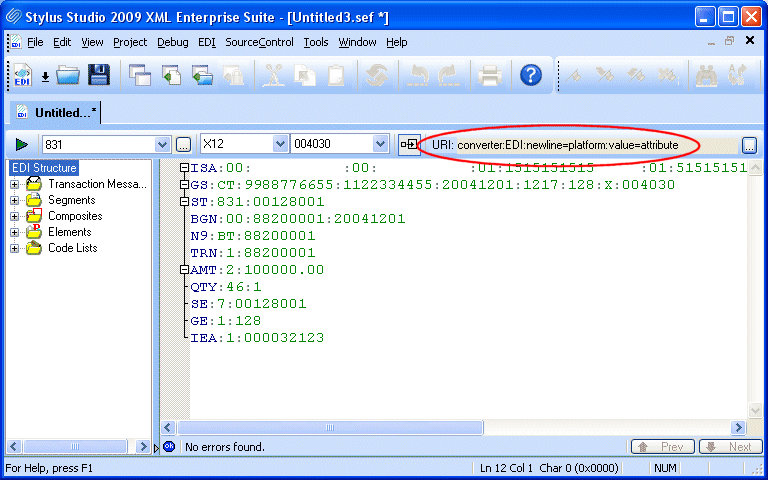Click the inner document close X button
Image resolution: width=768 pixels, height=480 pixels.
750,41
